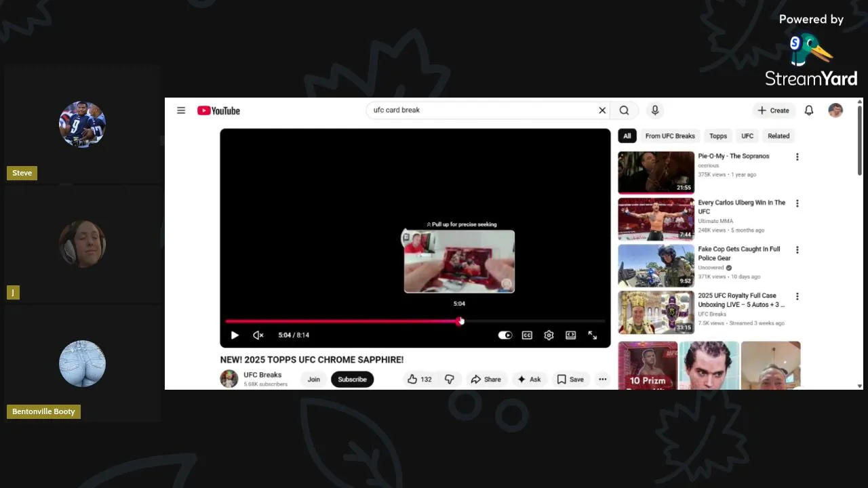Screen dimensions: 868x488
Task: Open the notifications bell
Action: 809,110
